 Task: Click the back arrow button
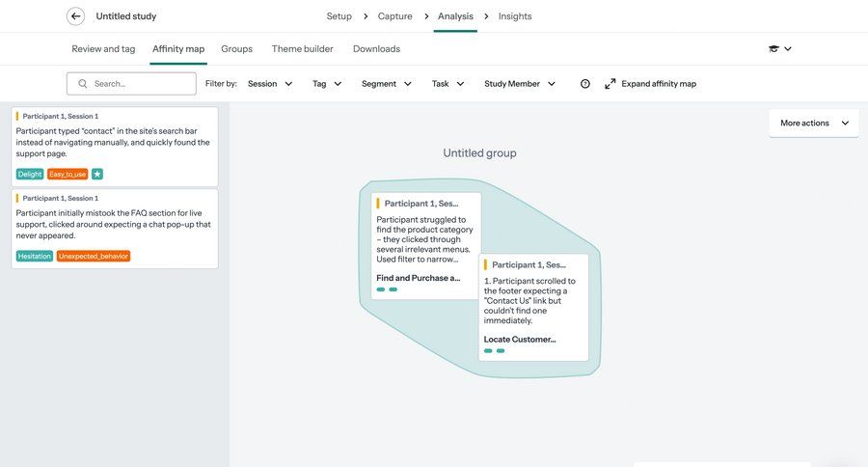(x=75, y=16)
